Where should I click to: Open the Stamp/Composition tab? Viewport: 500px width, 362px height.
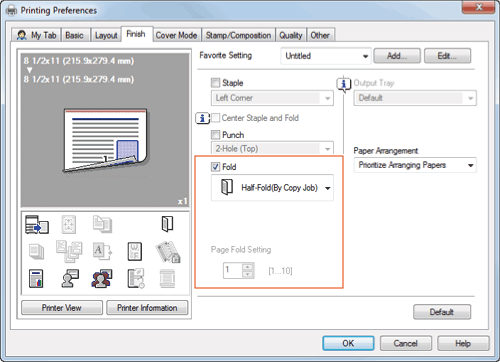[238, 35]
